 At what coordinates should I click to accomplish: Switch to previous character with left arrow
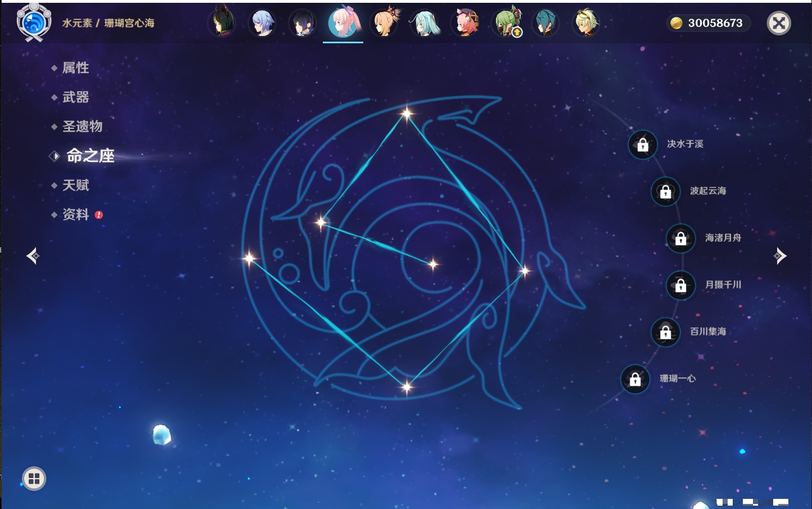coord(33,256)
